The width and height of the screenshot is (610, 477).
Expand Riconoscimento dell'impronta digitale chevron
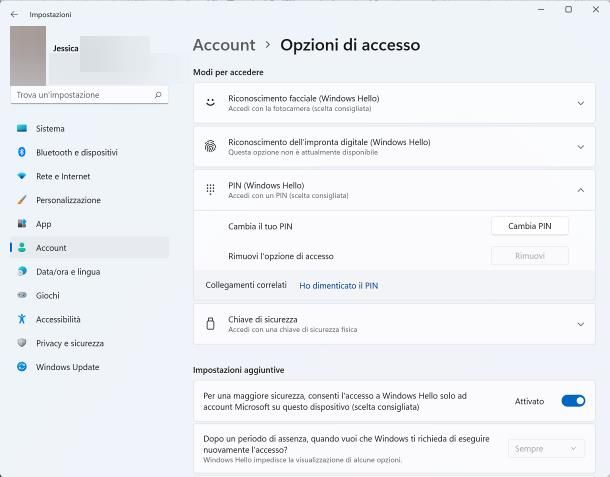tap(580, 147)
